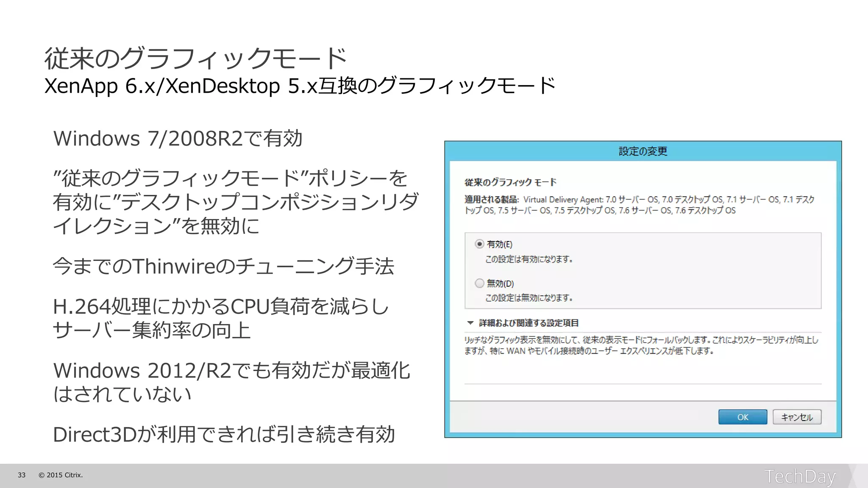Click the bullet Direct3Dが利用できれば引き続き有効
The width and height of the screenshot is (868, 488).
tap(224, 435)
